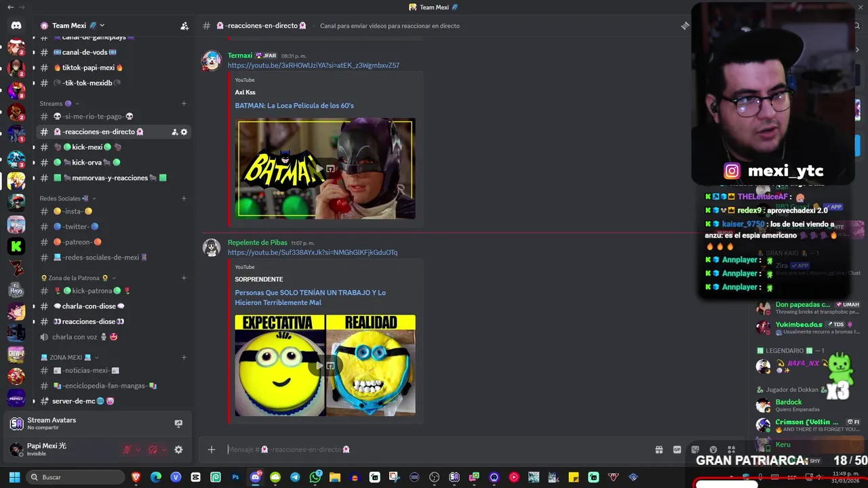Open Brave browser from taskbar
Image resolution: width=868 pixels, height=488 pixels.
[136, 477]
